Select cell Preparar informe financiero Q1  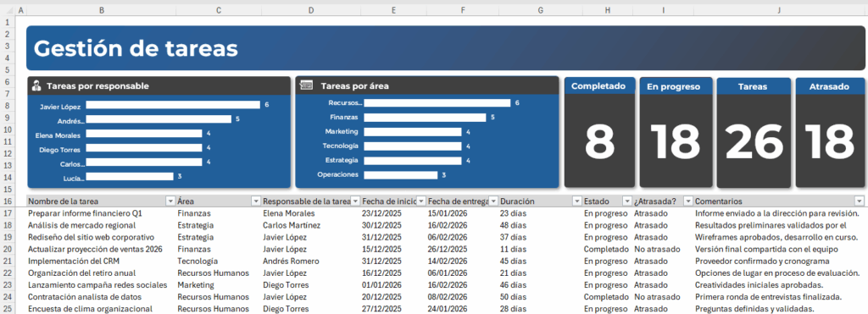pos(101,213)
